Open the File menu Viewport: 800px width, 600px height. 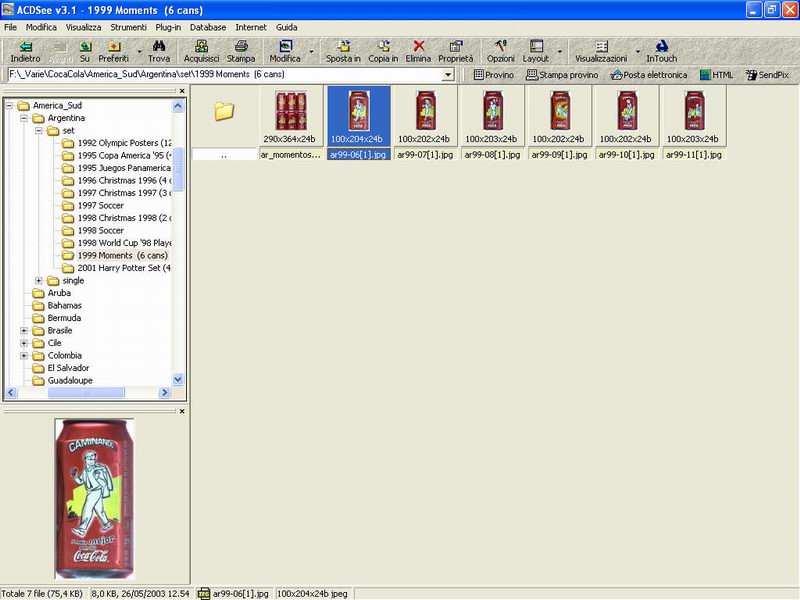[x=10, y=27]
